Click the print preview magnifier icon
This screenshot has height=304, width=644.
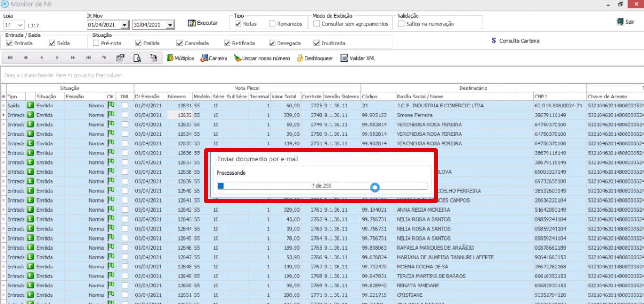(137, 58)
